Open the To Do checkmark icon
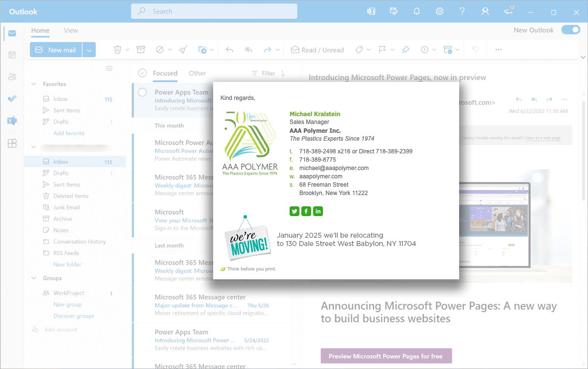This screenshot has height=369, width=588. coord(12,98)
